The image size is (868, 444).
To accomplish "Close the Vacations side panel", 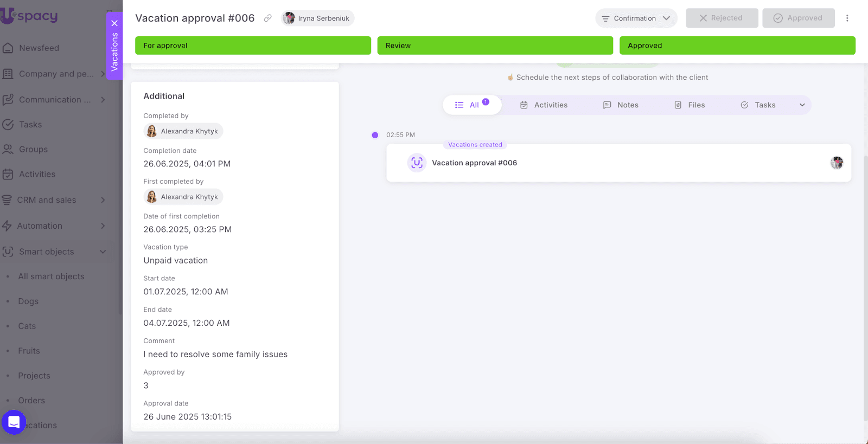I will (x=114, y=23).
